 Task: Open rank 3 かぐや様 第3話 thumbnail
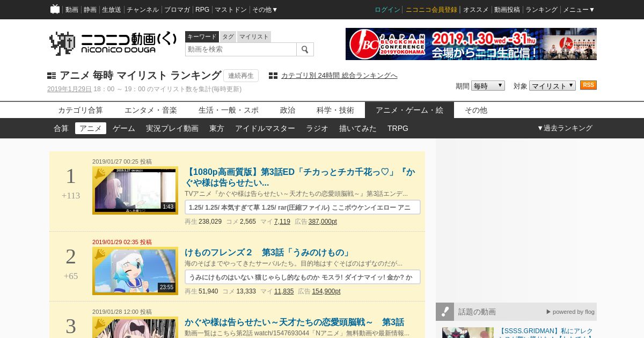[x=135, y=327]
